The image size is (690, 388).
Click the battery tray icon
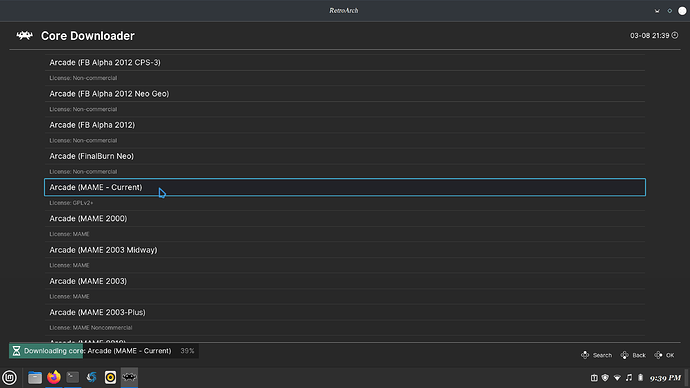tap(641, 377)
